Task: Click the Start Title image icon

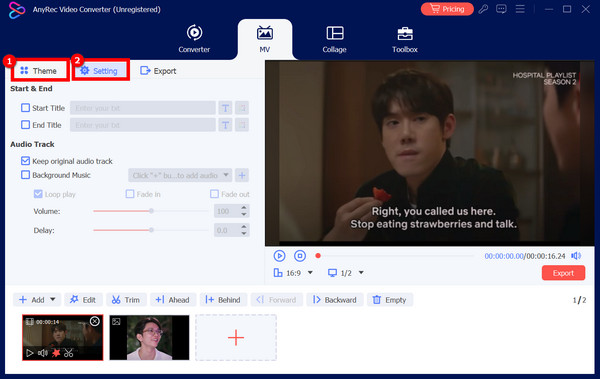Action: coord(242,108)
